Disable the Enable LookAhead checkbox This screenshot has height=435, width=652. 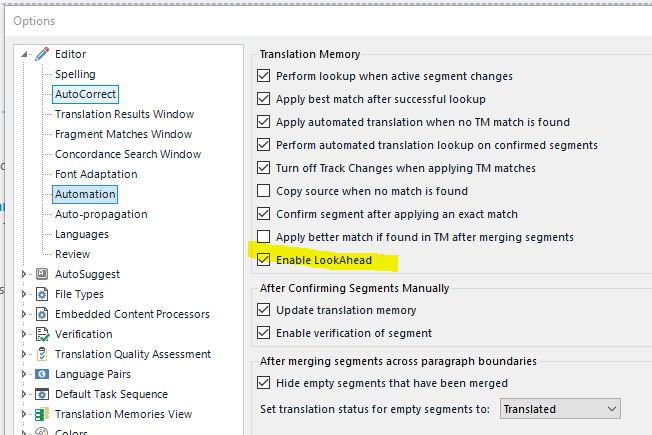tap(264, 261)
